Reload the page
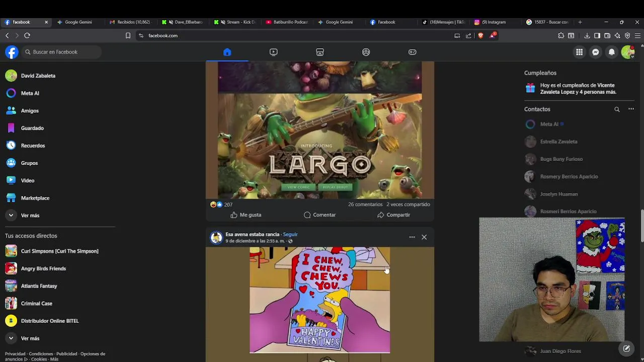This screenshot has width=644, height=362. (x=27, y=36)
